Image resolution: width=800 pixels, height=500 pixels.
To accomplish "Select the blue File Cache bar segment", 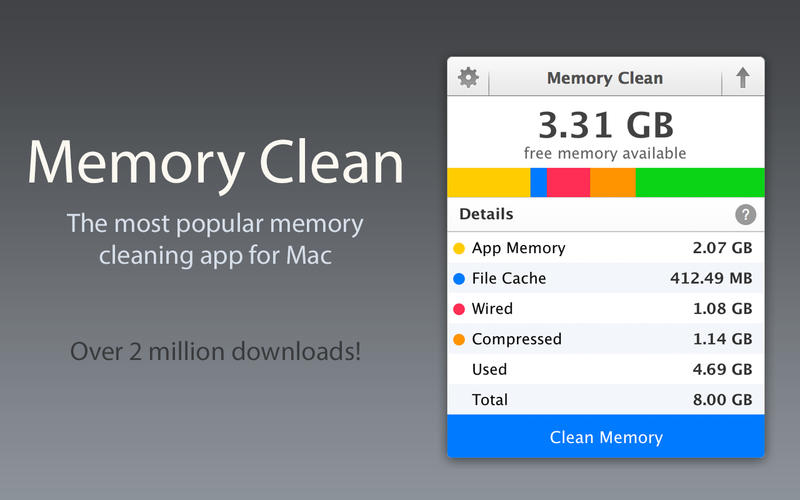I will (x=538, y=182).
